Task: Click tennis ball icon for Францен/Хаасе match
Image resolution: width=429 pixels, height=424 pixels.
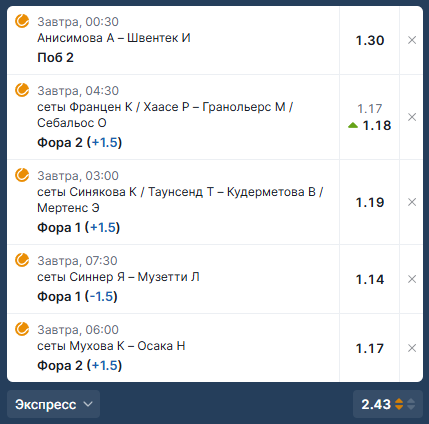Action: click(x=22, y=90)
